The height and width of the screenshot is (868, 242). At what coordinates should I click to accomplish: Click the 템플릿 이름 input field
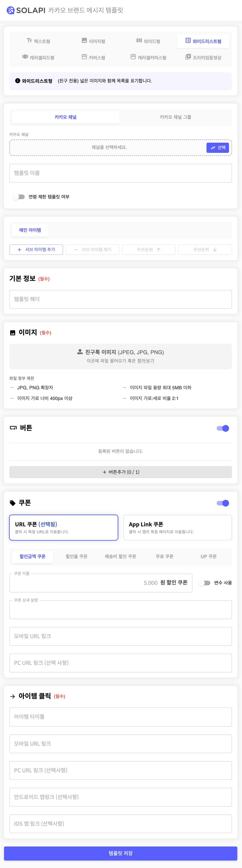click(121, 173)
